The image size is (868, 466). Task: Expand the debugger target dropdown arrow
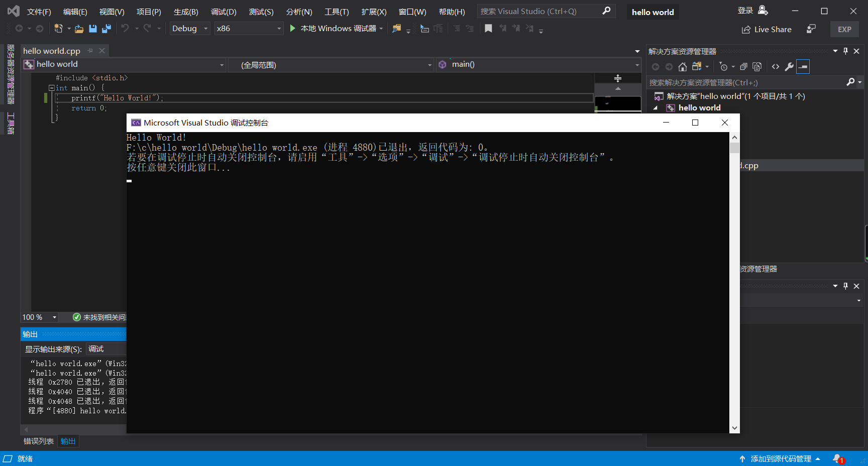tap(381, 29)
